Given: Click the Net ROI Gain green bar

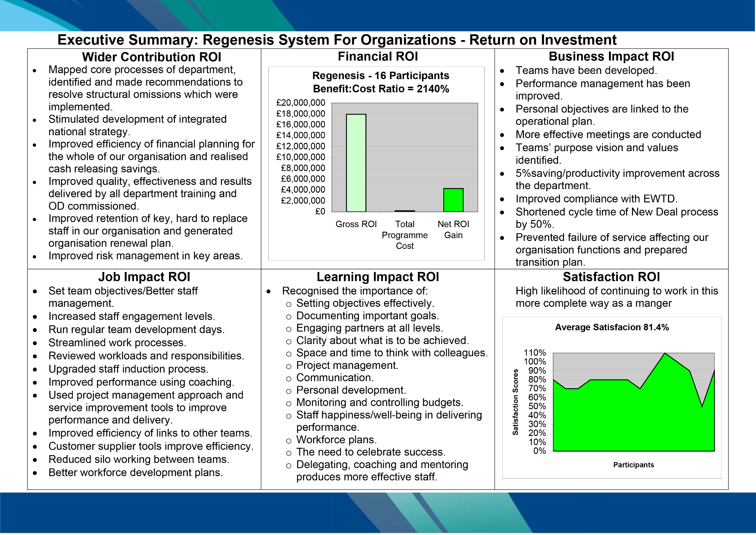Looking at the screenshot, I should pyautogui.click(x=453, y=200).
